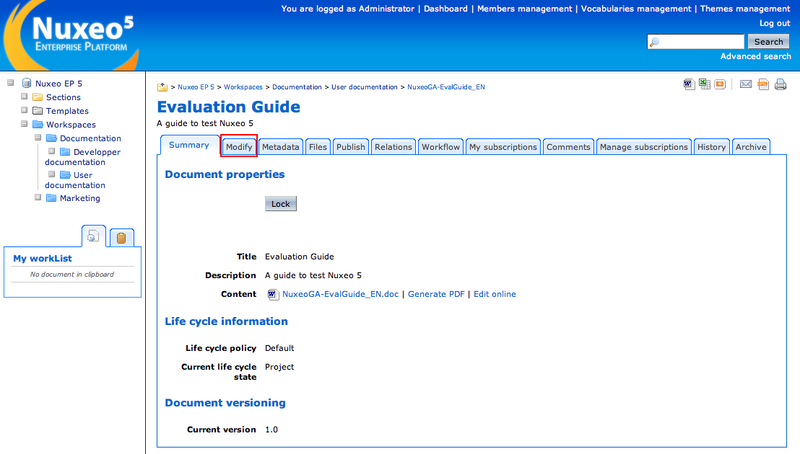Screen dimensions: 800x454
Task: Open Themes management
Action: tap(745, 9)
